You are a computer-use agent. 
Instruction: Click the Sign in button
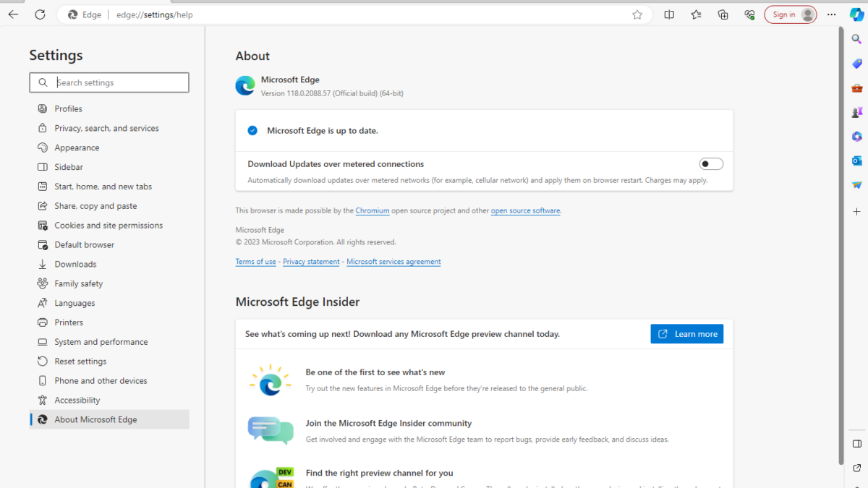(x=790, y=14)
